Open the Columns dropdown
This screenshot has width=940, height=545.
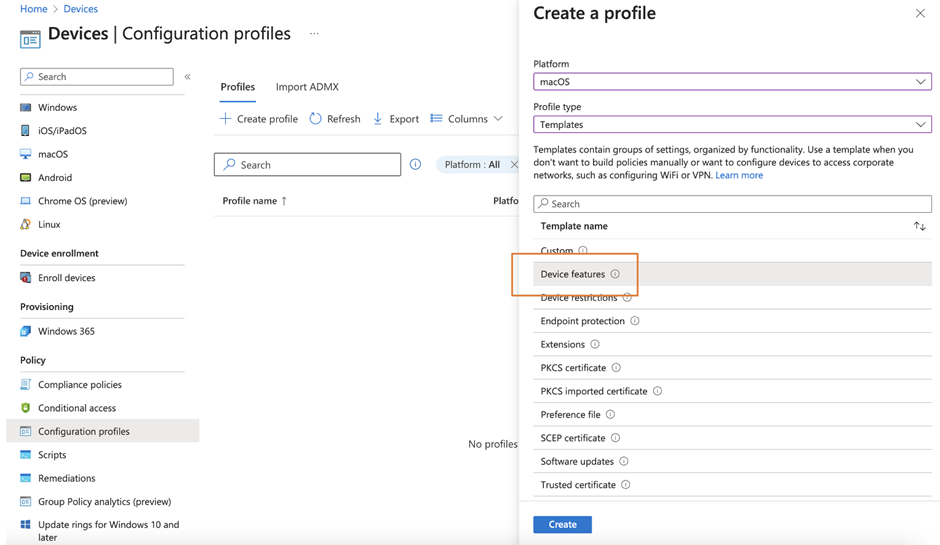(466, 119)
